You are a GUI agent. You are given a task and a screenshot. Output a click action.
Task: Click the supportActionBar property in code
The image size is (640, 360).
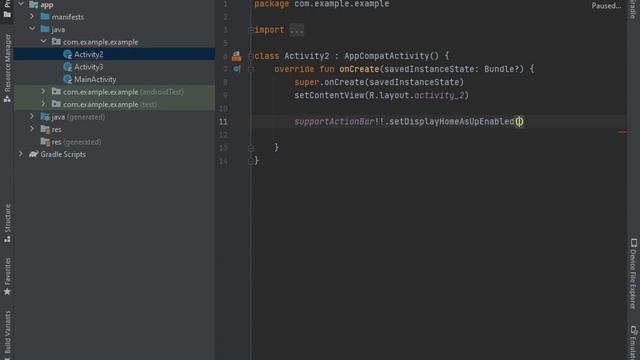334,122
